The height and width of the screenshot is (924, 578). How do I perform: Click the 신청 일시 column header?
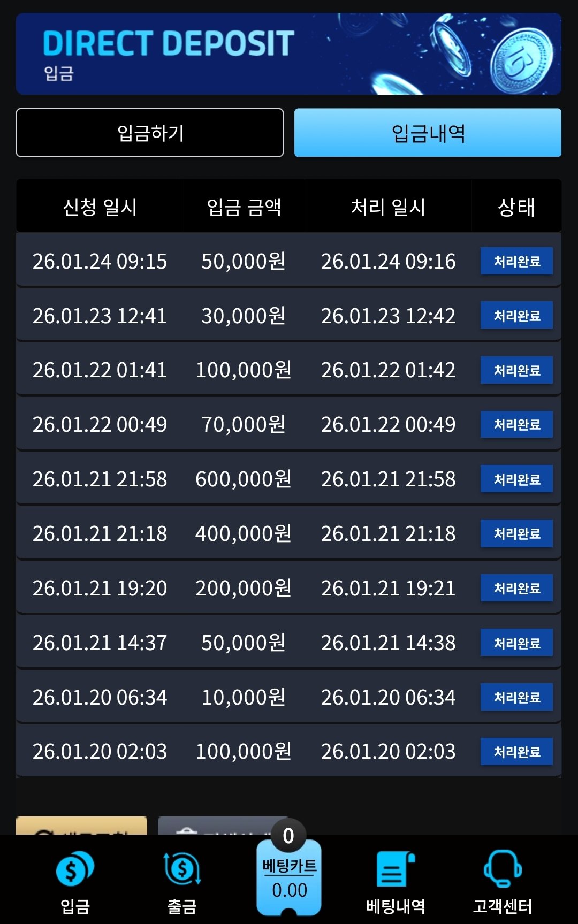coord(100,207)
